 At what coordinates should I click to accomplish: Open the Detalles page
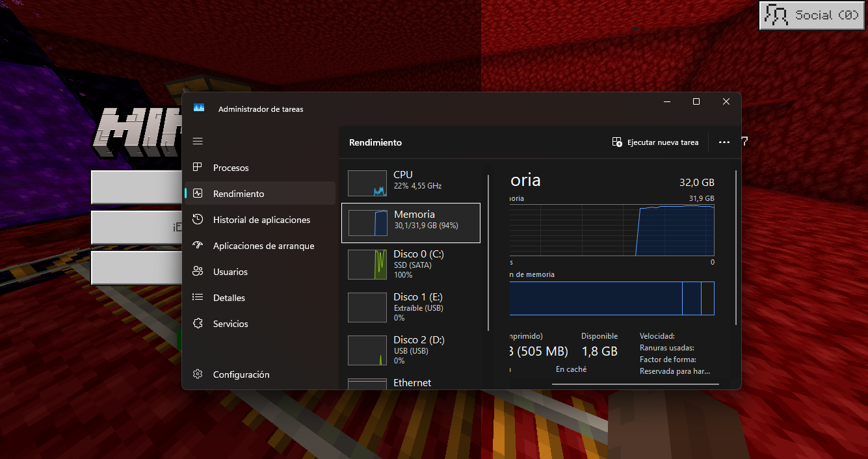pos(260,298)
